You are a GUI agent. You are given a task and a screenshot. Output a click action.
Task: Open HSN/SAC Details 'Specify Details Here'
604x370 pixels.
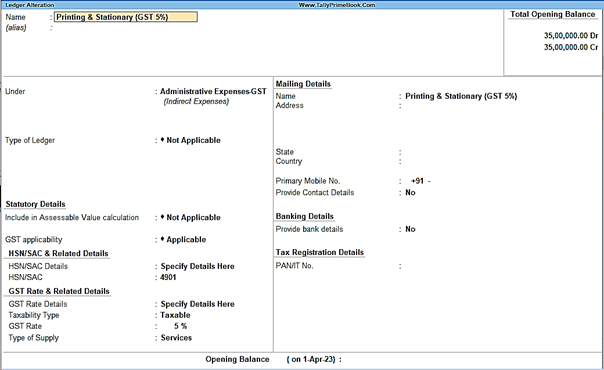click(x=197, y=266)
